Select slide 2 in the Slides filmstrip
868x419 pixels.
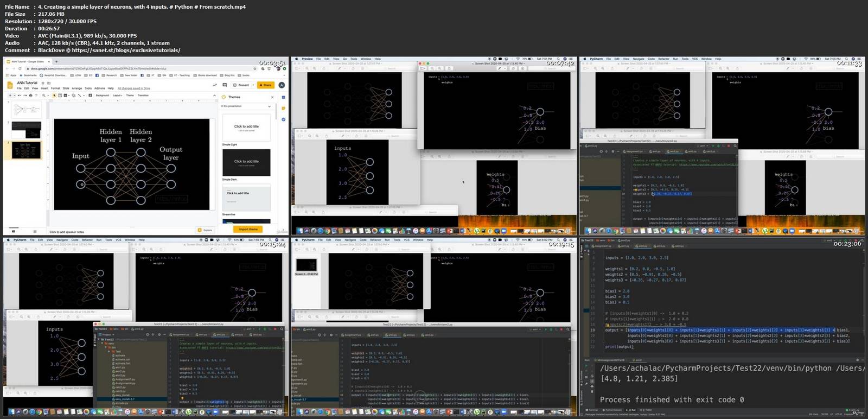pos(27,130)
